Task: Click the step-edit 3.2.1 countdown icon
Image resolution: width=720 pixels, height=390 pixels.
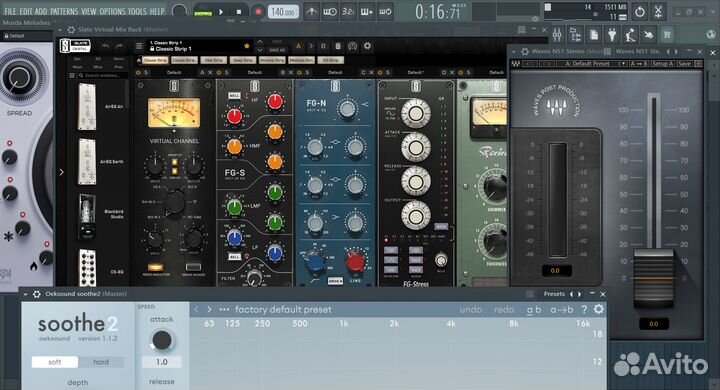Action: point(348,12)
